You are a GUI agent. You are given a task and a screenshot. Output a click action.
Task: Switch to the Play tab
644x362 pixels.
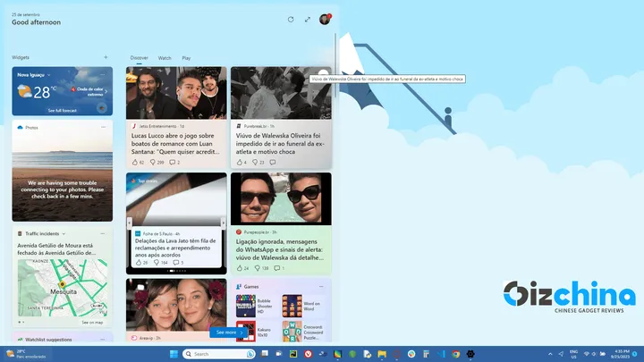[x=186, y=57]
